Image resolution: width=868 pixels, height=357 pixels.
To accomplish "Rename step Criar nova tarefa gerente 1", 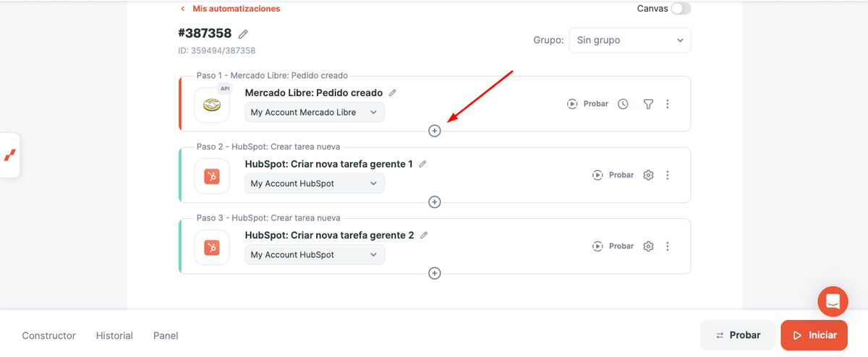I will [x=423, y=164].
